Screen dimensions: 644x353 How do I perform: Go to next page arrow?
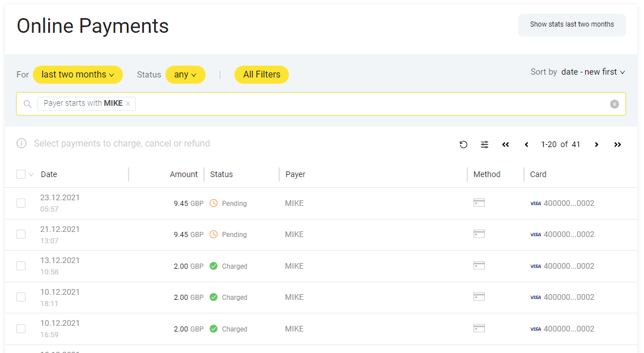597,144
